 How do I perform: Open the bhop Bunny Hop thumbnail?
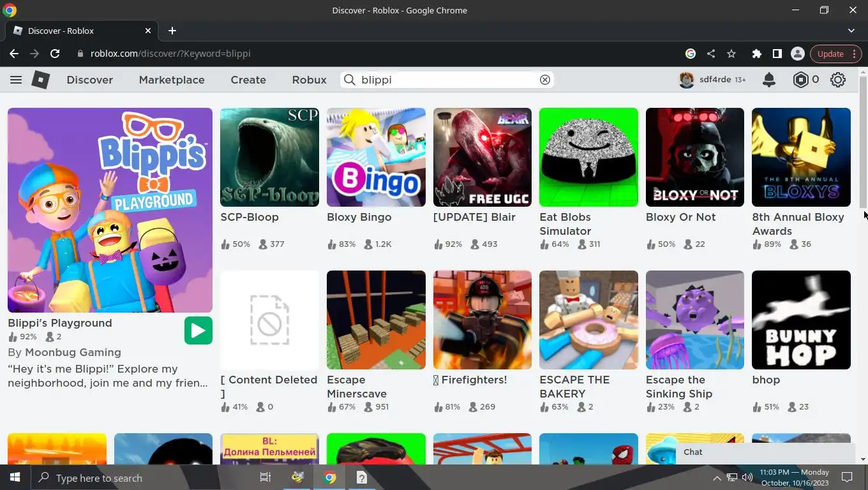pos(801,320)
